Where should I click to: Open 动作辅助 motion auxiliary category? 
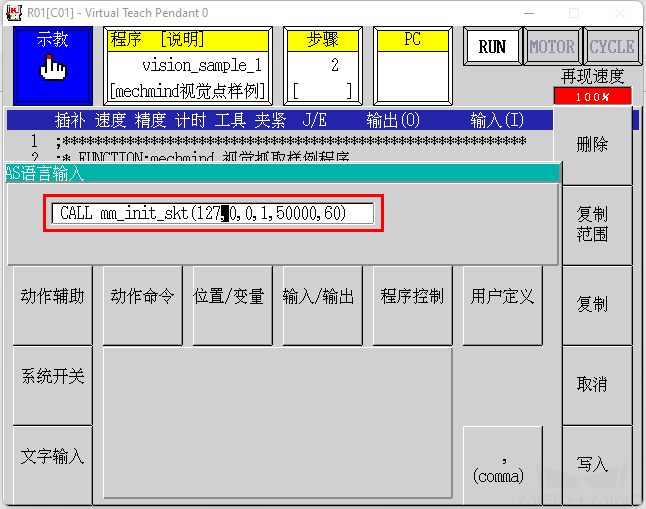pos(52,305)
